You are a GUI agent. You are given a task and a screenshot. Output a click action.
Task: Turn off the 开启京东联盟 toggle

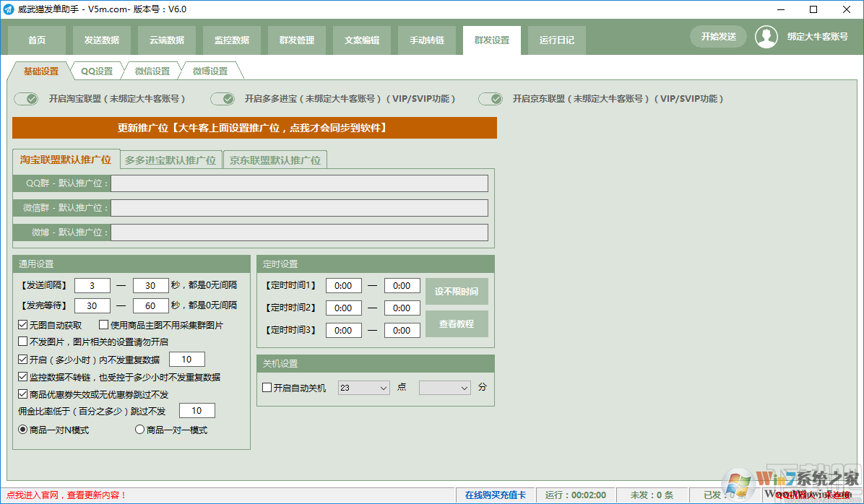[x=491, y=98]
